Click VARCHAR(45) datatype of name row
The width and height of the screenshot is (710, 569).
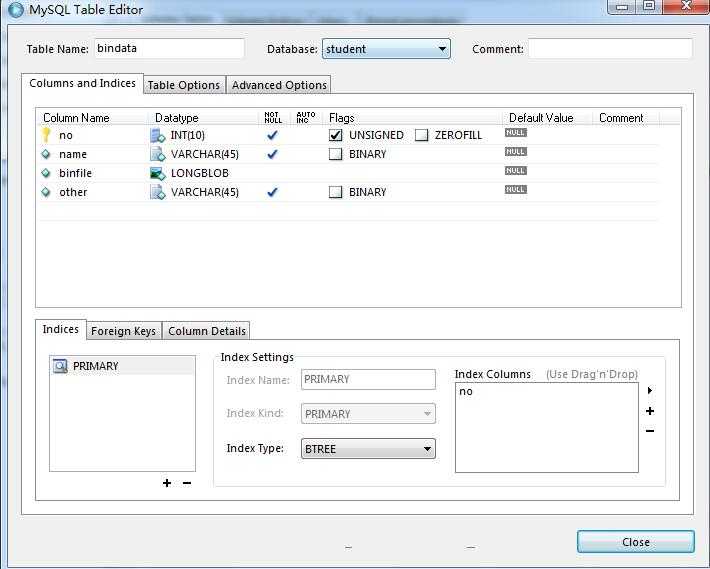pos(205,154)
